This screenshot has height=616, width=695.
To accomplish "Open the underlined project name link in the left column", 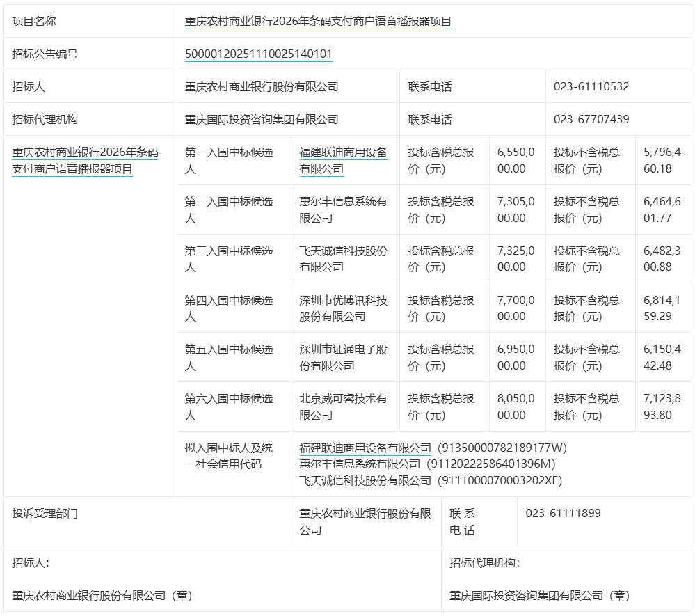I will tap(85, 160).
